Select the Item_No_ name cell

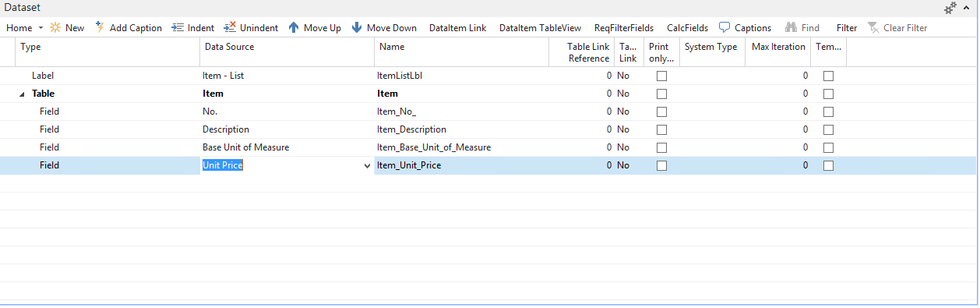point(460,112)
